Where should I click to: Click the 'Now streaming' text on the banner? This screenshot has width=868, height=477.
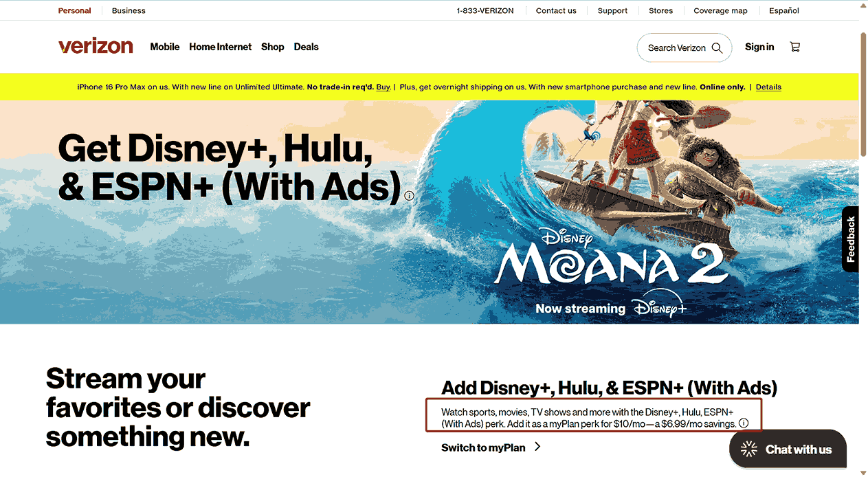580,309
